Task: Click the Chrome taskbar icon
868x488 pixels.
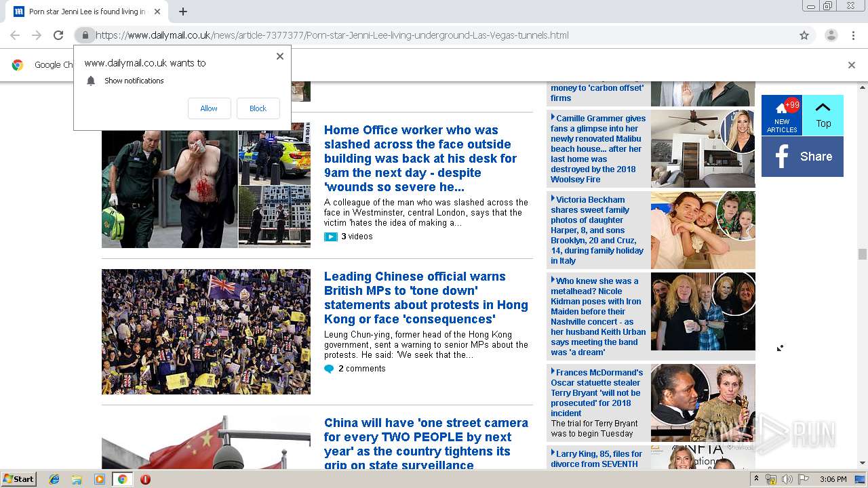Action: [x=122, y=479]
